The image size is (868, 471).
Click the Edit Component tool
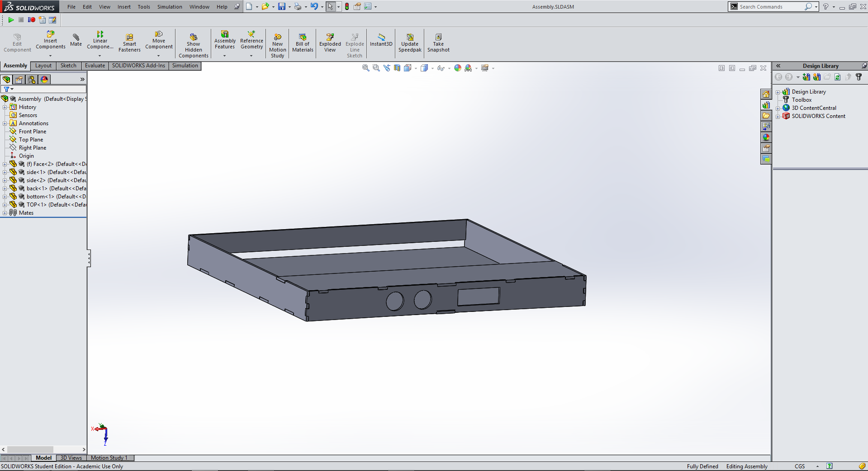(x=17, y=43)
